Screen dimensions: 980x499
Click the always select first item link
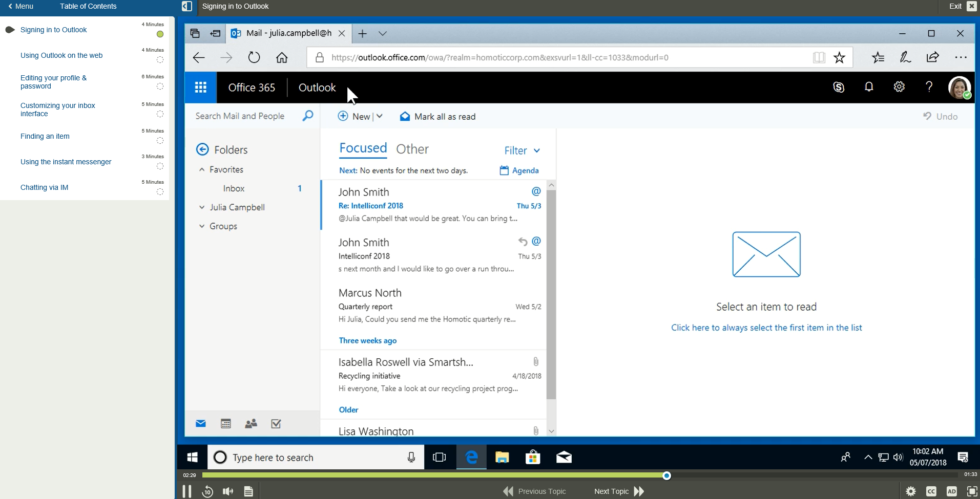[x=766, y=328]
